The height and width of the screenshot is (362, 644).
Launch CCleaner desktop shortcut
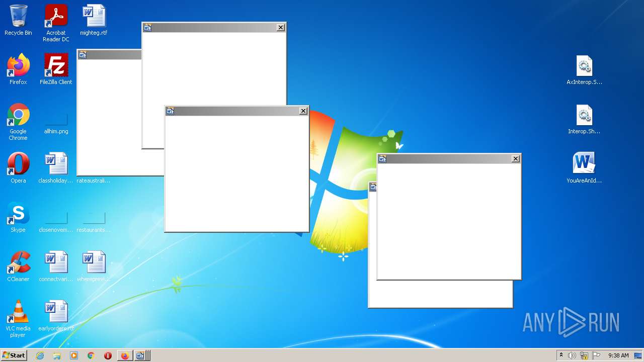coord(18,266)
